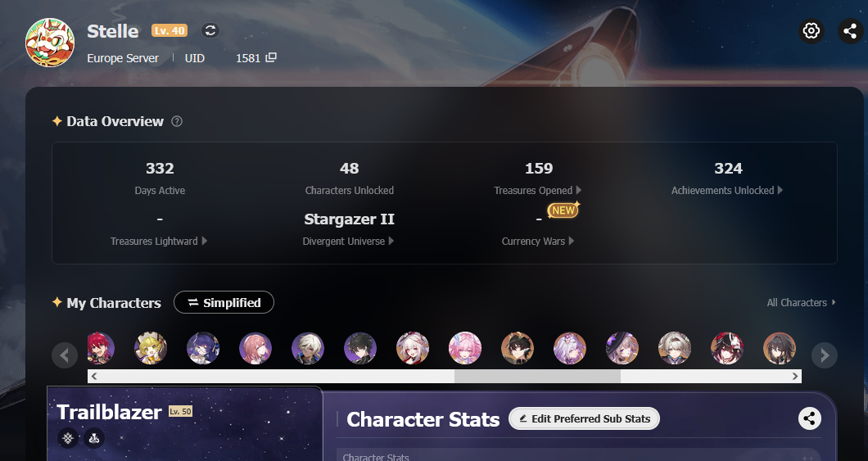The width and height of the screenshot is (868, 461).
Task: Open settings gear icon at top right
Action: pos(811,30)
